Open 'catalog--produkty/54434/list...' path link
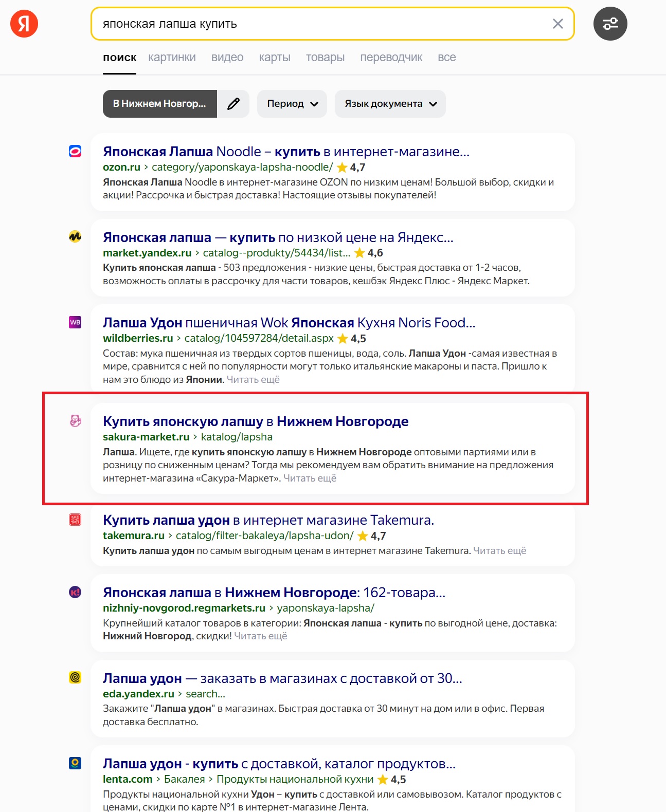The height and width of the screenshot is (812, 666). click(x=277, y=253)
